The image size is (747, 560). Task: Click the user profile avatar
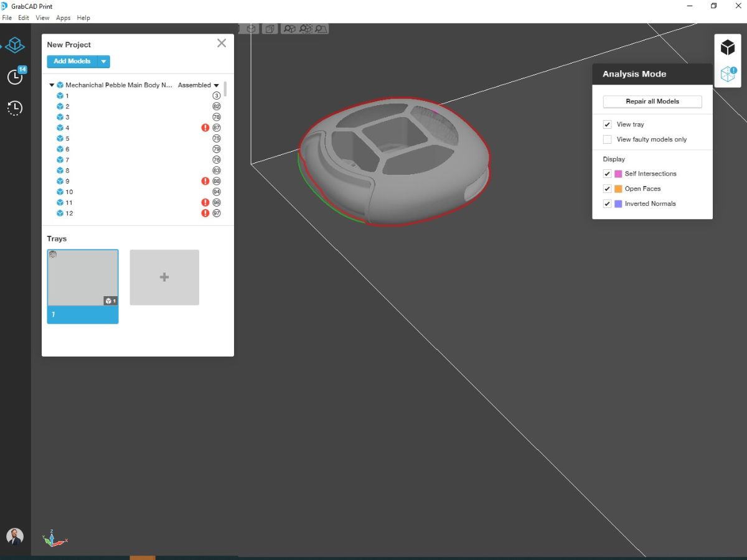pos(15,536)
